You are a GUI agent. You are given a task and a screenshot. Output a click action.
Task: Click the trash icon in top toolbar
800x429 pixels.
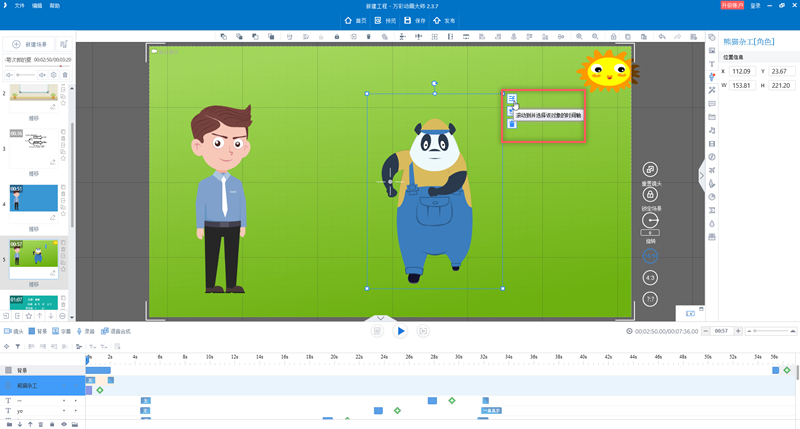pyautogui.click(x=368, y=37)
